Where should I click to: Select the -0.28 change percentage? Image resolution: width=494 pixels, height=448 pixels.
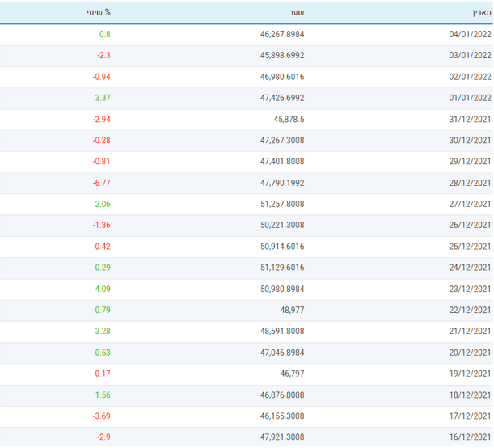[x=101, y=140]
